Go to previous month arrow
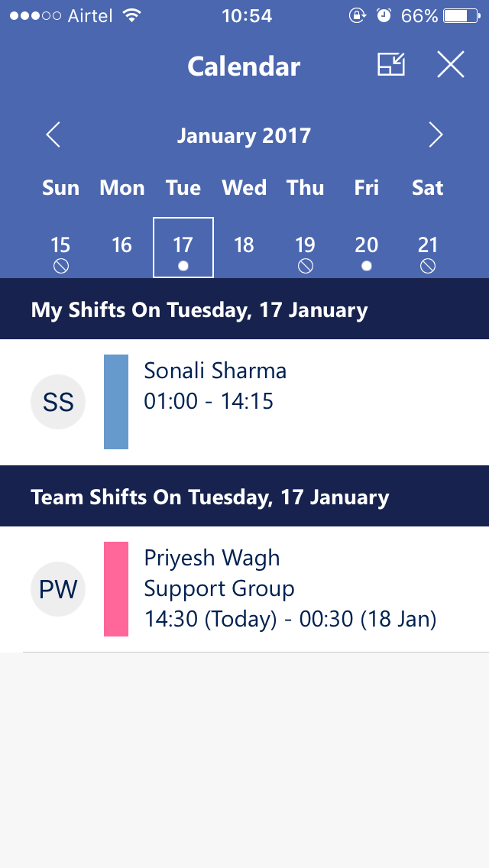The width and height of the screenshot is (489, 868). click(53, 135)
